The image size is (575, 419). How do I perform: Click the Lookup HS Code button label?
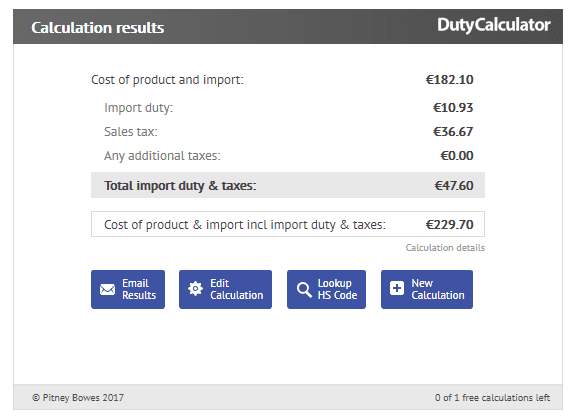pos(337,289)
